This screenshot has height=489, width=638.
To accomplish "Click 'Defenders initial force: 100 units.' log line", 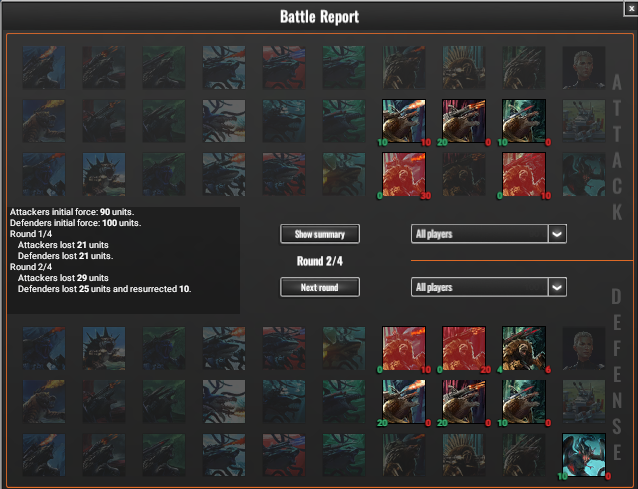I will [76, 223].
